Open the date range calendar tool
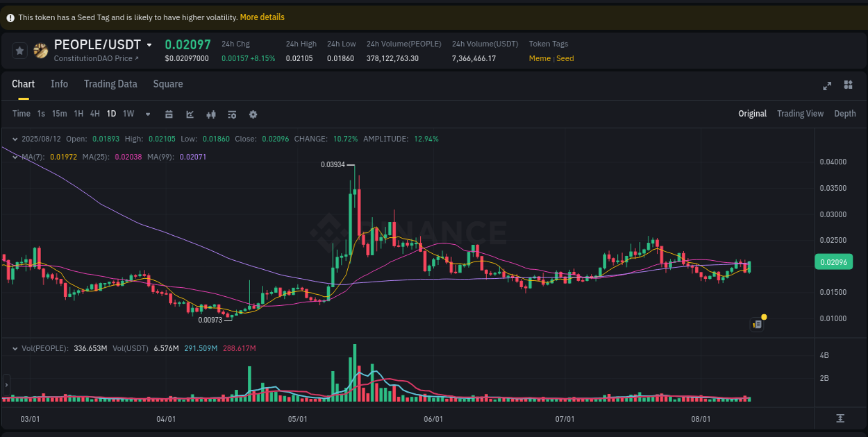 (169, 113)
